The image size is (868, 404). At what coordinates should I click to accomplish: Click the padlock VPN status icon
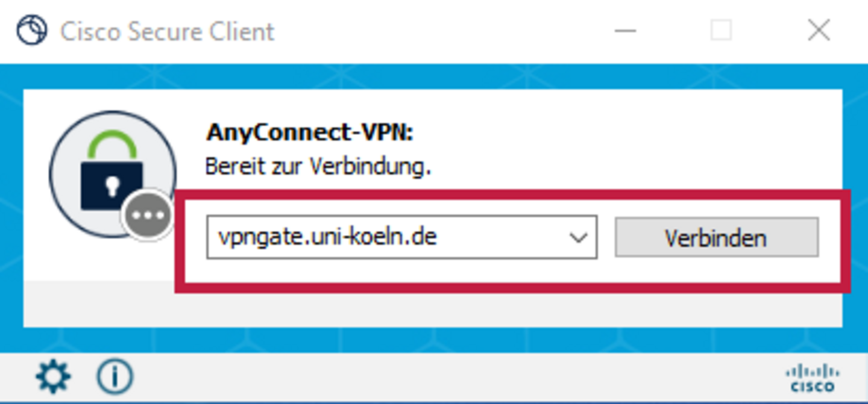112,173
